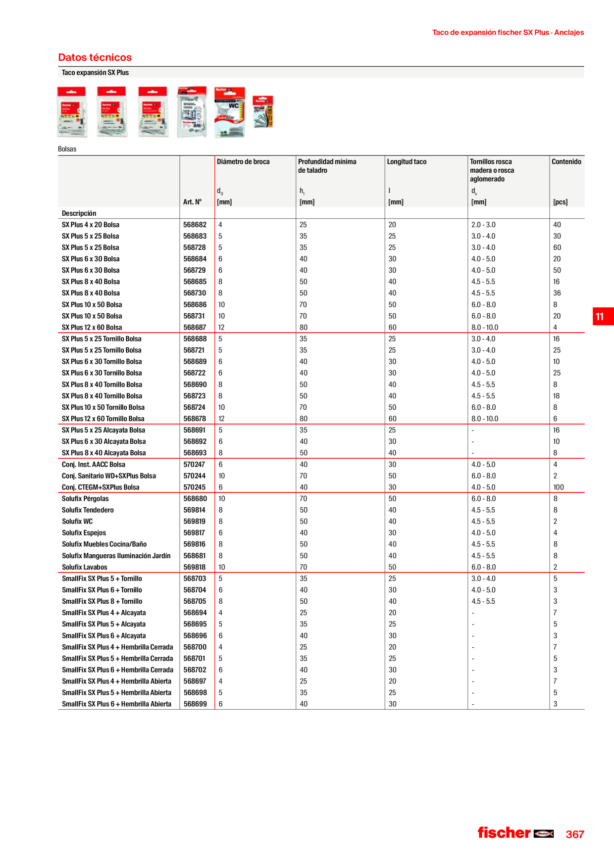Click the 'Longitud taco' column header

point(407,162)
